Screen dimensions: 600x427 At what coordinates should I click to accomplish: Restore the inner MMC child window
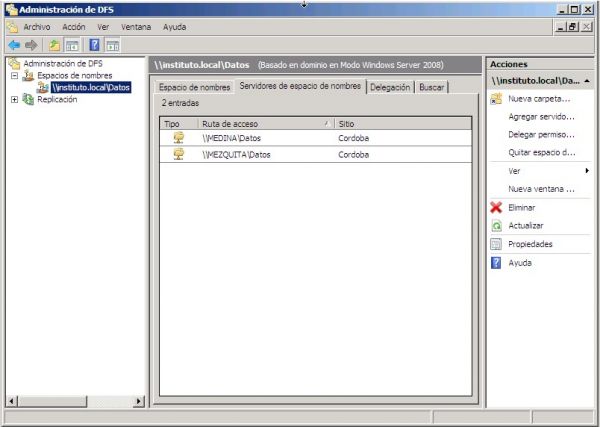[573, 27]
